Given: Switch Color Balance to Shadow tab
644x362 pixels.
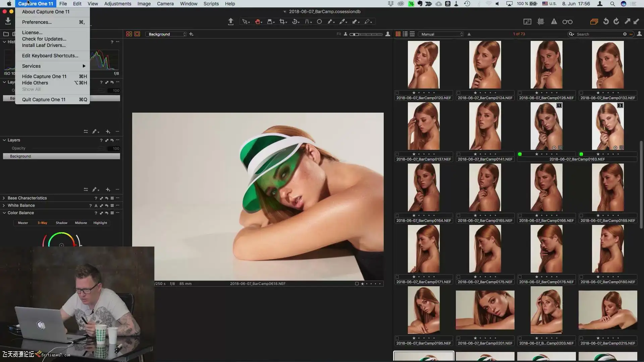Looking at the screenshot, I should click(x=61, y=223).
